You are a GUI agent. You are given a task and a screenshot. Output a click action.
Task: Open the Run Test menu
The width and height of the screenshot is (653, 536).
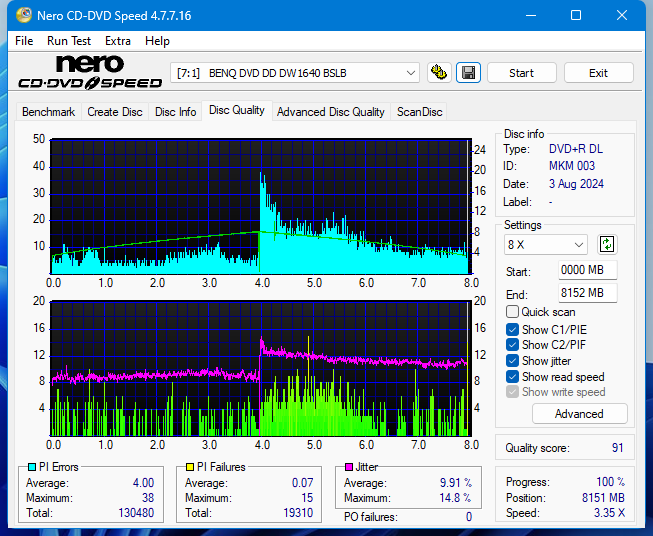(x=69, y=41)
